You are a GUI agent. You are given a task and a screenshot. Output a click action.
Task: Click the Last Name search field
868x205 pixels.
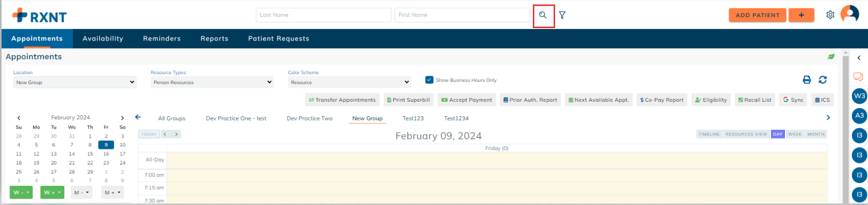tap(324, 15)
